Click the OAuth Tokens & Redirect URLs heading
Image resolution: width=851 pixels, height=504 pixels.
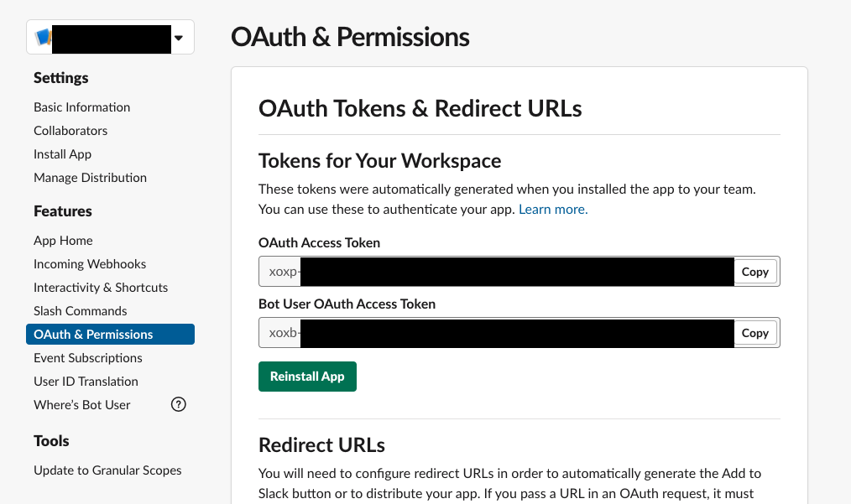pos(420,108)
